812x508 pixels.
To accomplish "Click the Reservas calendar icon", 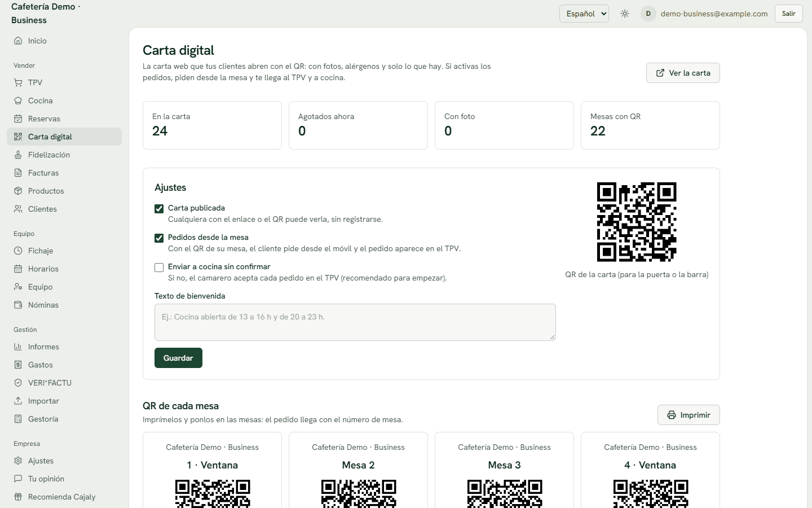I will (x=18, y=119).
